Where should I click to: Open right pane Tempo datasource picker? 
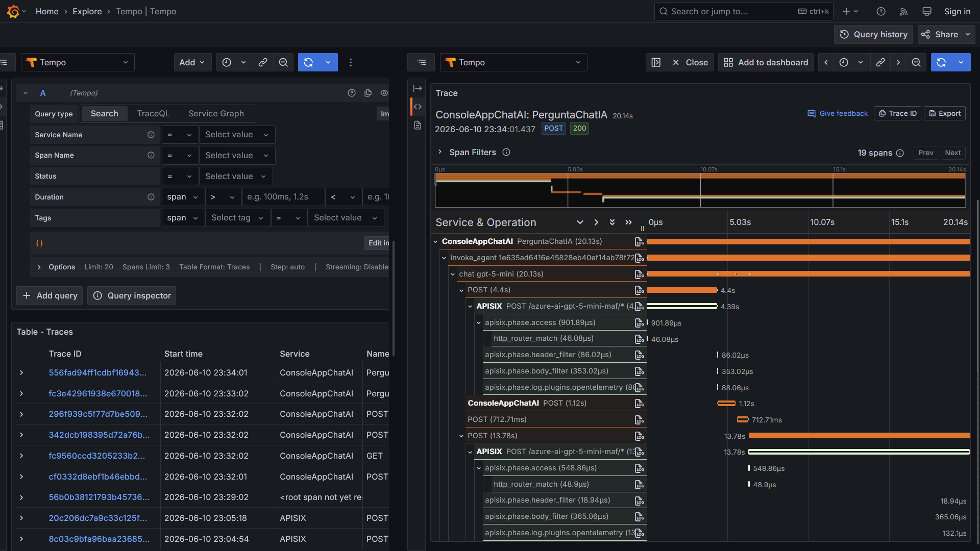click(x=513, y=62)
